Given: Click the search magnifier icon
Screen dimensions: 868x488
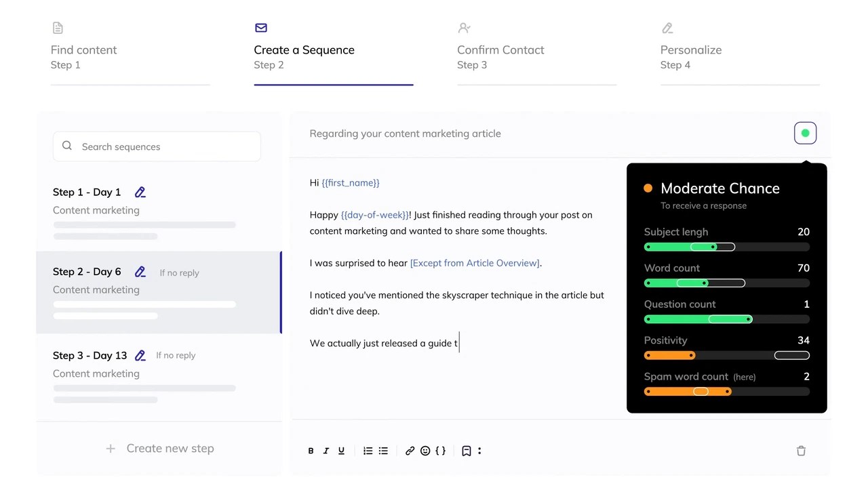Looking at the screenshot, I should (x=67, y=146).
